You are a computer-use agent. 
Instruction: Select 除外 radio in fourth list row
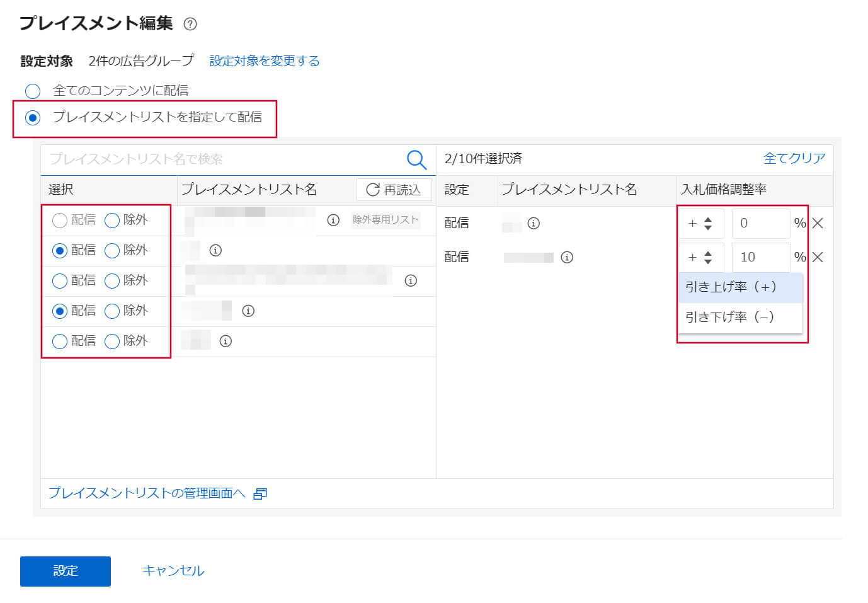[x=112, y=311]
